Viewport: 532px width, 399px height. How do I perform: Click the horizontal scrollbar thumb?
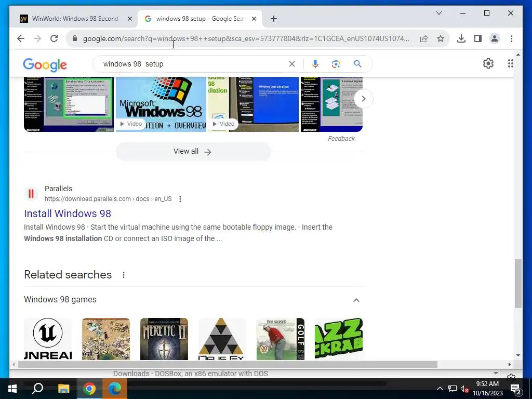[228, 364]
